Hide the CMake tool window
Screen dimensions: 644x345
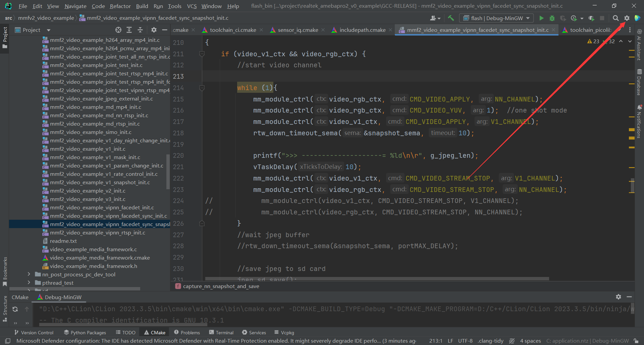coord(629,297)
